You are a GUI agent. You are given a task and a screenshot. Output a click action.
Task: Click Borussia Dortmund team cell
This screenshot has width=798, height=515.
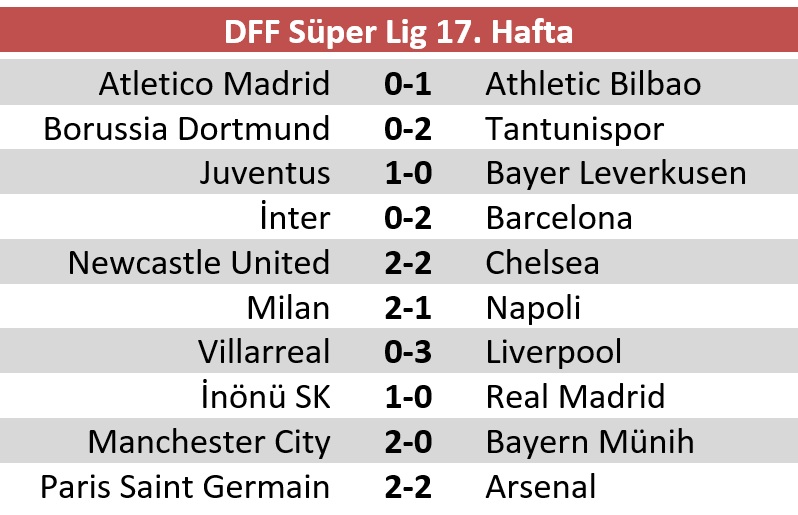coord(187,128)
